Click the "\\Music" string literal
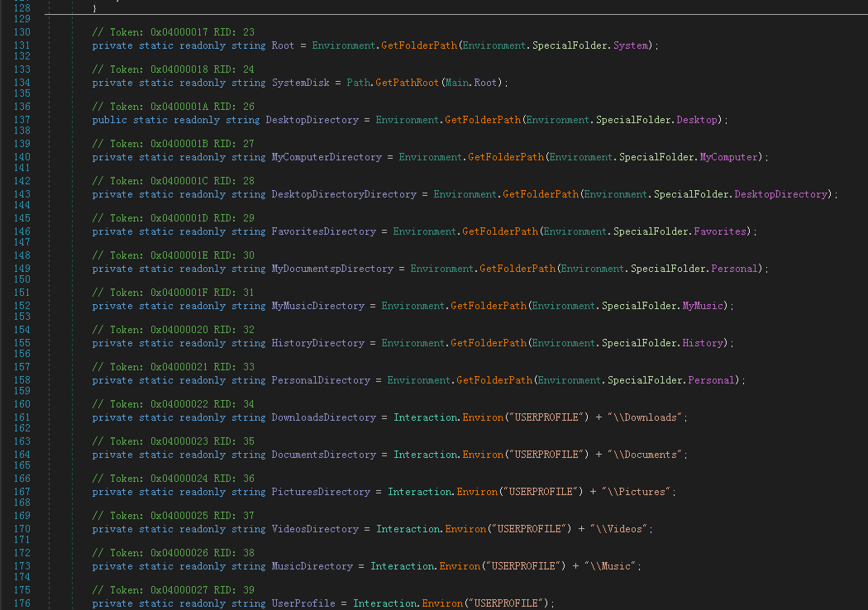The width and height of the screenshot is (868, 610). point(610,566)
